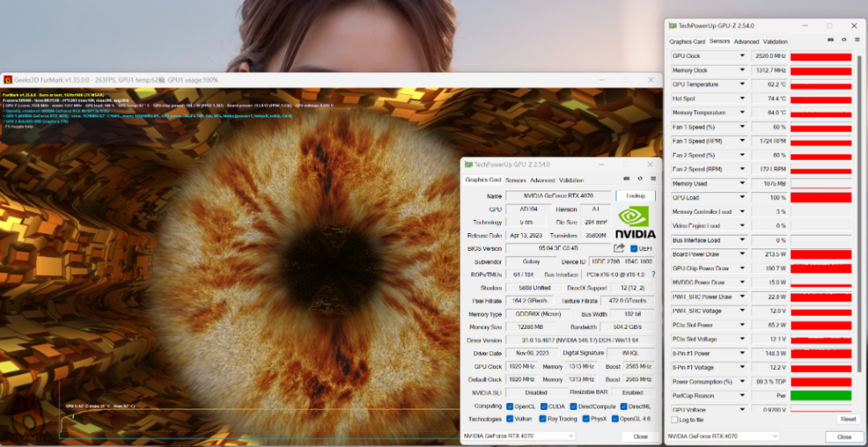868x447 pixels.
Task: Switch to Graphics Card tab in sensors window
Action: 687,42
